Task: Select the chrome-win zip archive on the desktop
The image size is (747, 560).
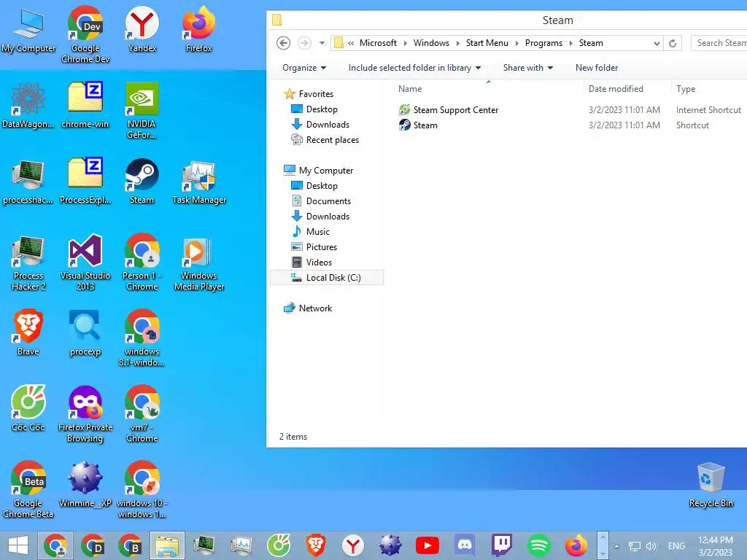Action: click(85, 106)
